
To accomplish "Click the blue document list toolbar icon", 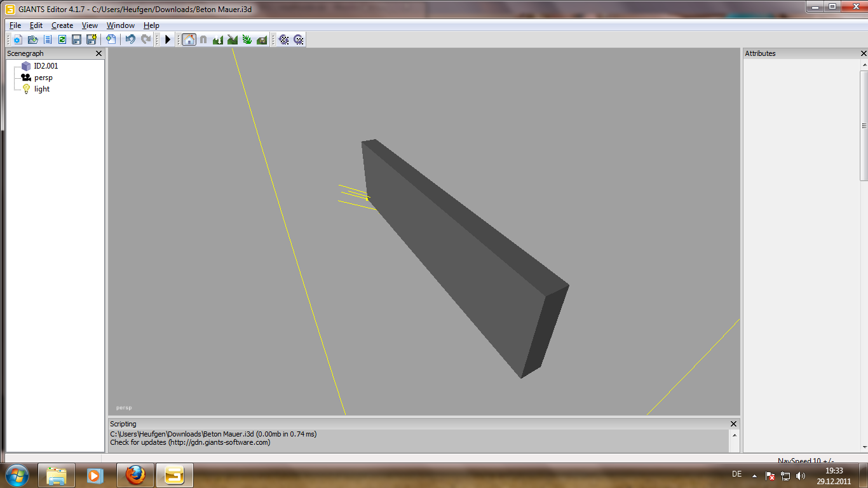I will (47, 39).
